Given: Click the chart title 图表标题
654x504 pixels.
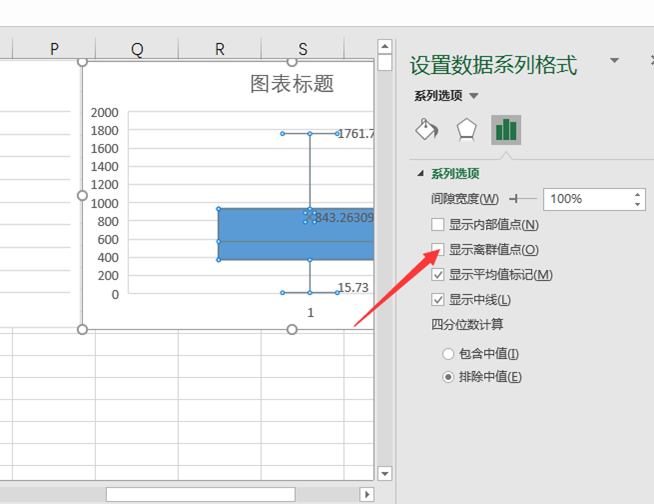Looking at the screenshot, I should (292, 84).
